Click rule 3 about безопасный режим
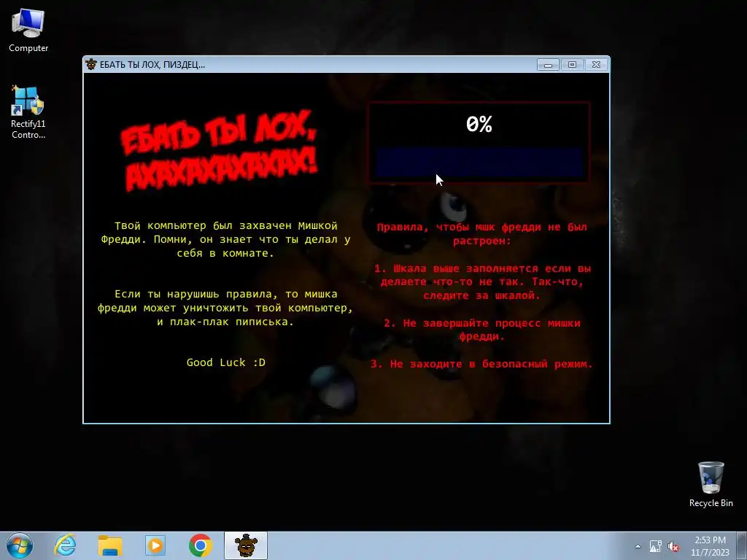This screenshot has width=747, height=560. tap(481, 364)
